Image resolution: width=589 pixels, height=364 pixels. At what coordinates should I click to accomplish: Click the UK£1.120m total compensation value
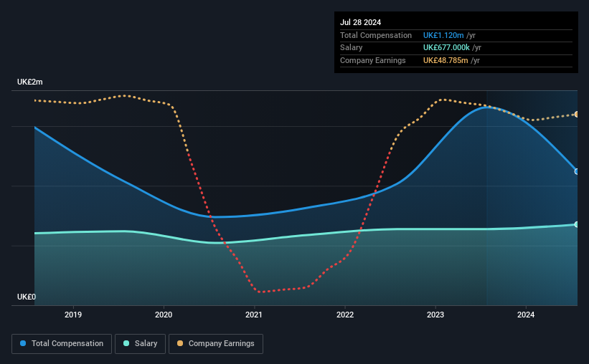point(443,35)
